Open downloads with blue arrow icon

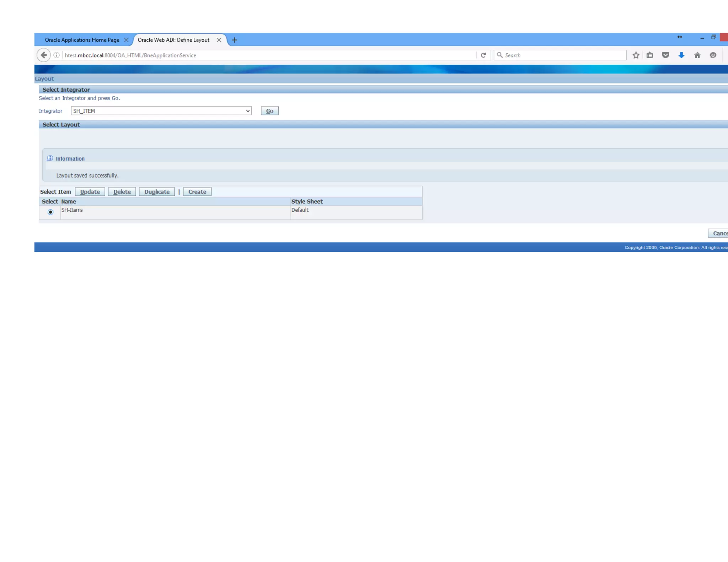(681, 55)
